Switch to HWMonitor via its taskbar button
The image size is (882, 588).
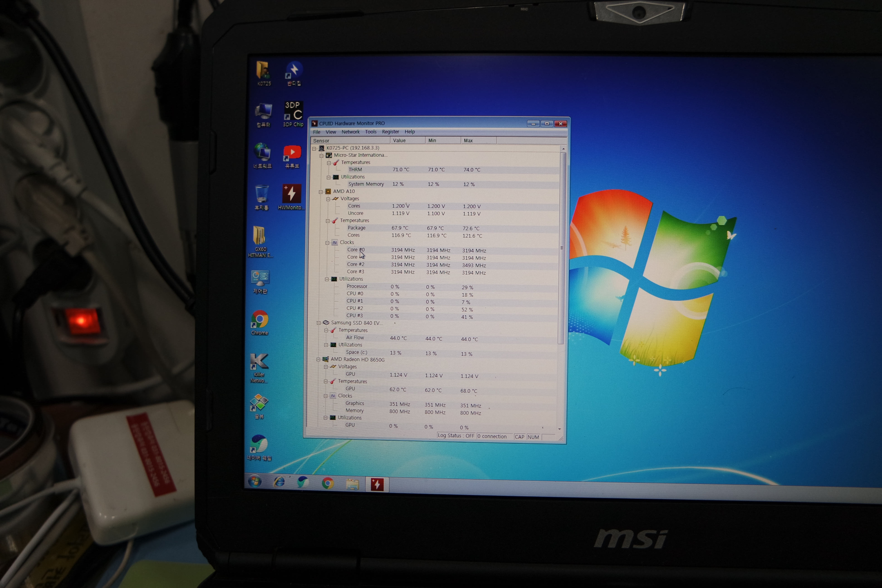coord(377,485)
